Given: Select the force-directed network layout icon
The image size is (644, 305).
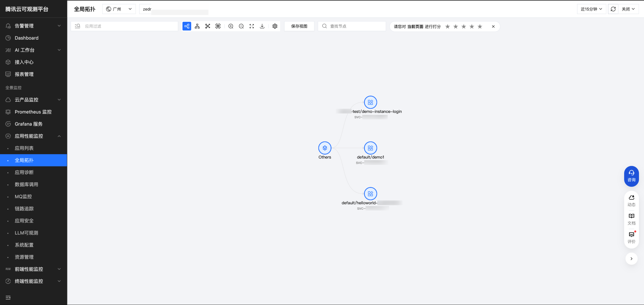Looking at the screenshot, I should [207, 26].
